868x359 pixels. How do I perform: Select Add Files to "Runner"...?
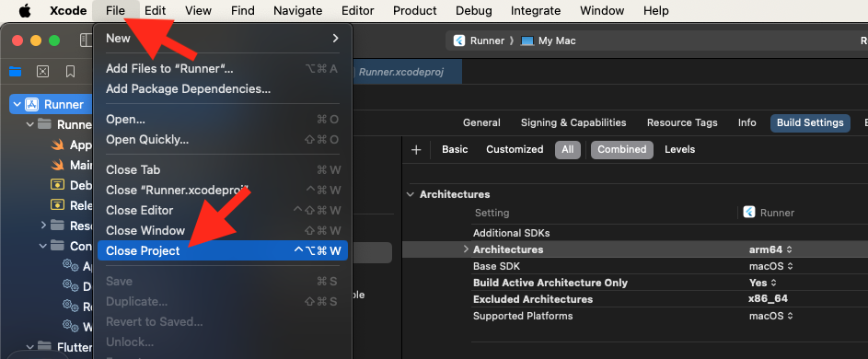pos(223,69)
